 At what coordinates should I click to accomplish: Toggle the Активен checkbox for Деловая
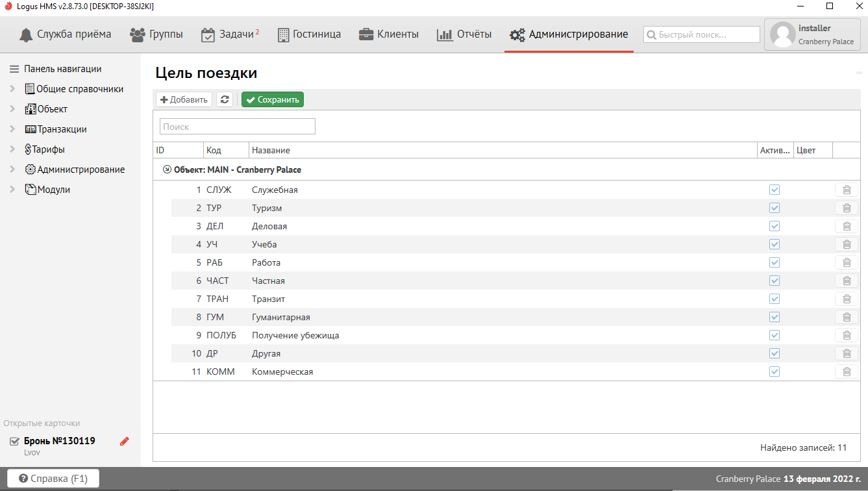(x=775, y=226)
